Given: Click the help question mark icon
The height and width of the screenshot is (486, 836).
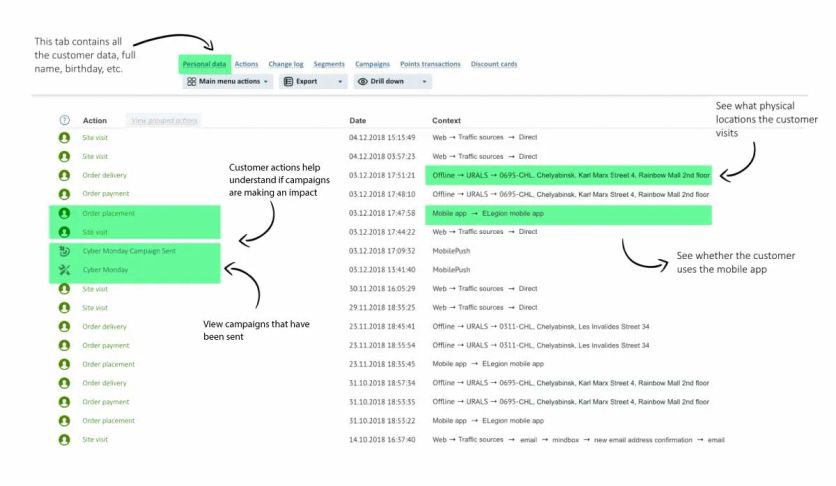Looking at the screenshot, I should pyautogui.click(x=65, y=120).
